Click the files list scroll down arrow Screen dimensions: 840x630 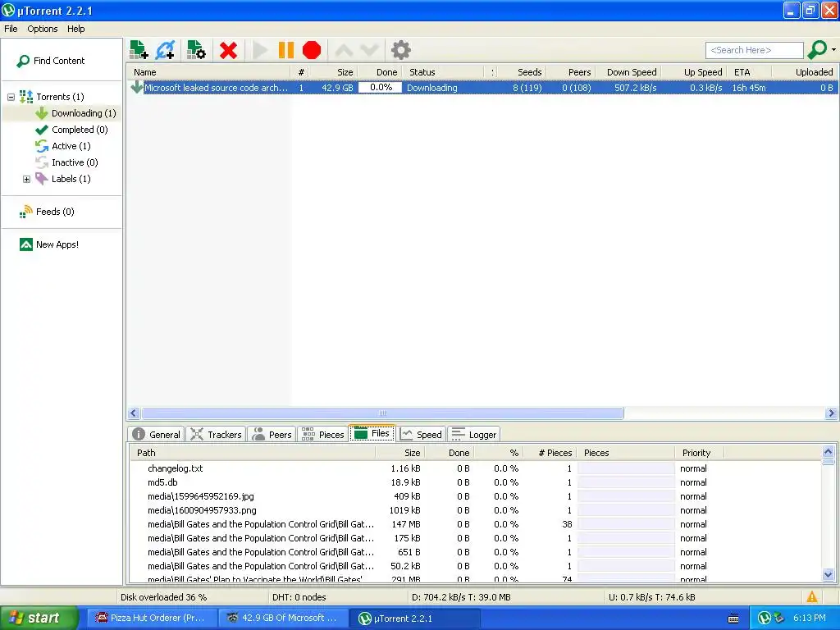click(x=829, y=575)
